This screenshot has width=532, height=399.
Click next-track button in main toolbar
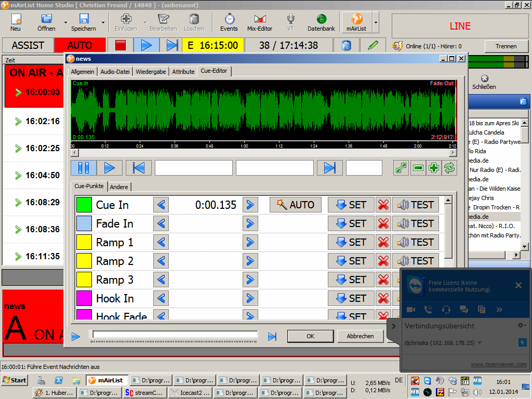(171, 45)
